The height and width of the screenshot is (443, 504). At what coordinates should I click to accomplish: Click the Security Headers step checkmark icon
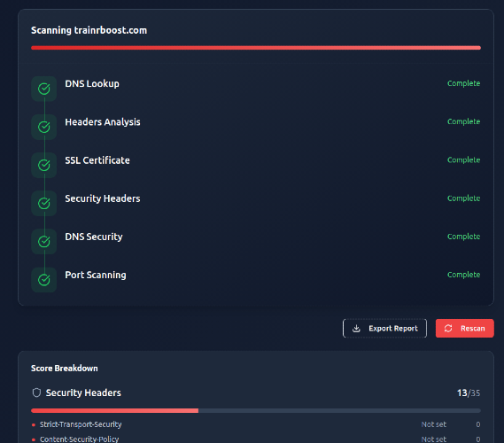(44, 203)
